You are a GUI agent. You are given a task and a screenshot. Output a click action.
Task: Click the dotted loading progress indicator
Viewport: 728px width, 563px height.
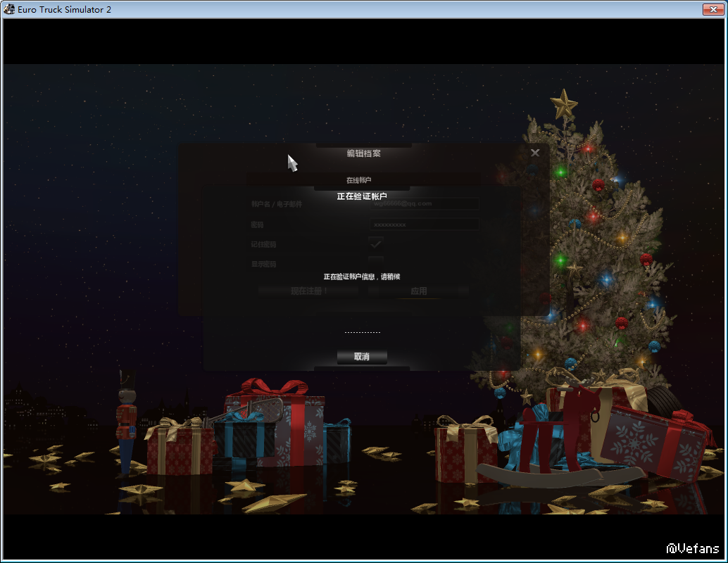coord(362,332)
